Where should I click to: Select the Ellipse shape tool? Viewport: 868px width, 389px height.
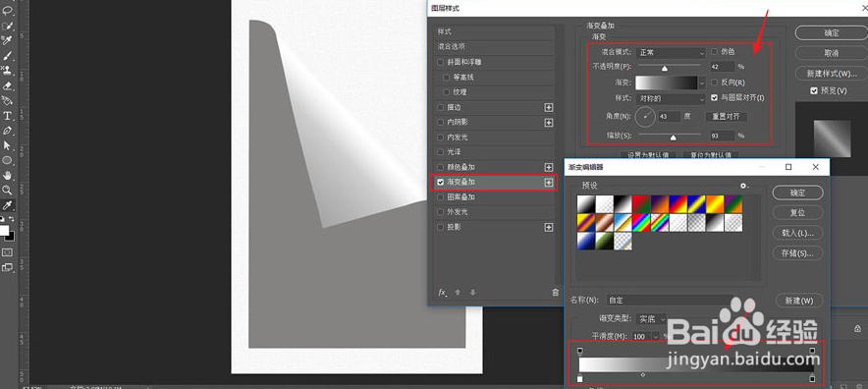7,160
